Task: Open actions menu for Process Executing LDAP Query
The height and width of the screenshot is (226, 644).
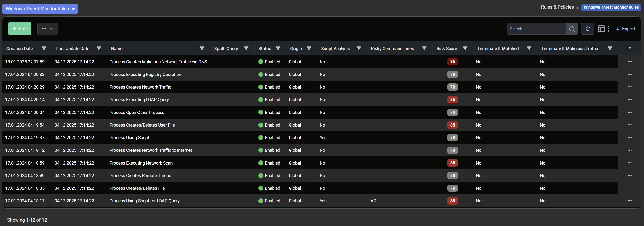Action: point(629,99)
